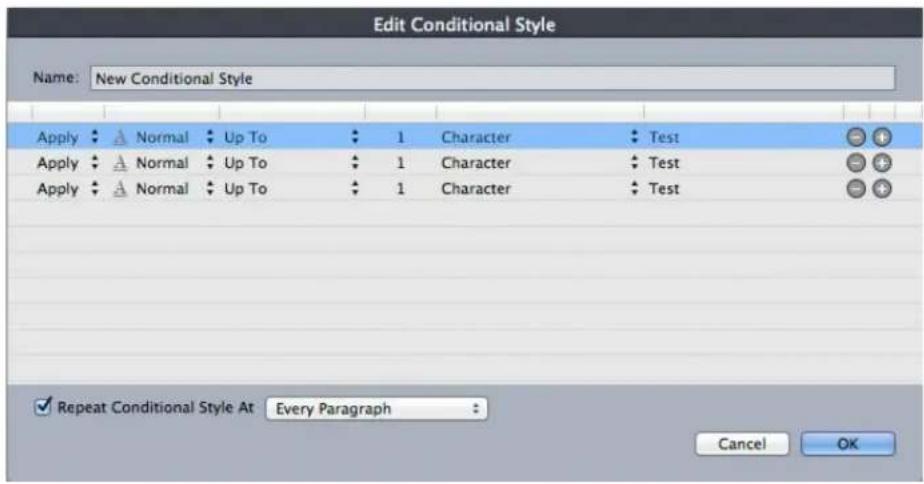
Task: Open the Apply dropdown in the second row
Action: tap(68, 163)
